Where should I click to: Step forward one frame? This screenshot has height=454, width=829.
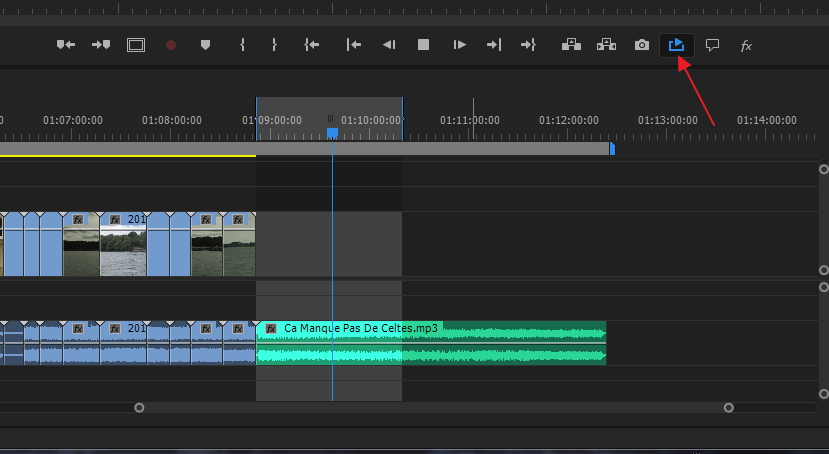pyautogui.click(x=459, y=45)
